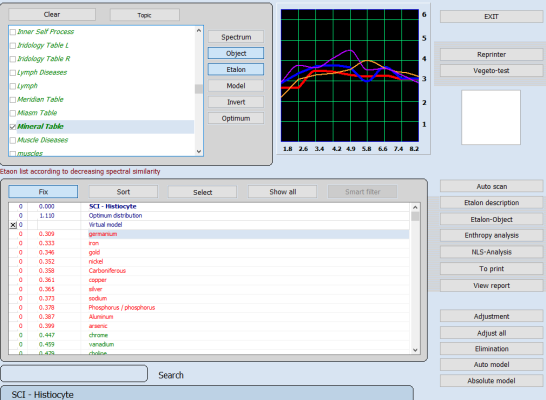Screen dimensions: 546x400
Task: Run Auto model
Action: tap(491, 364)
